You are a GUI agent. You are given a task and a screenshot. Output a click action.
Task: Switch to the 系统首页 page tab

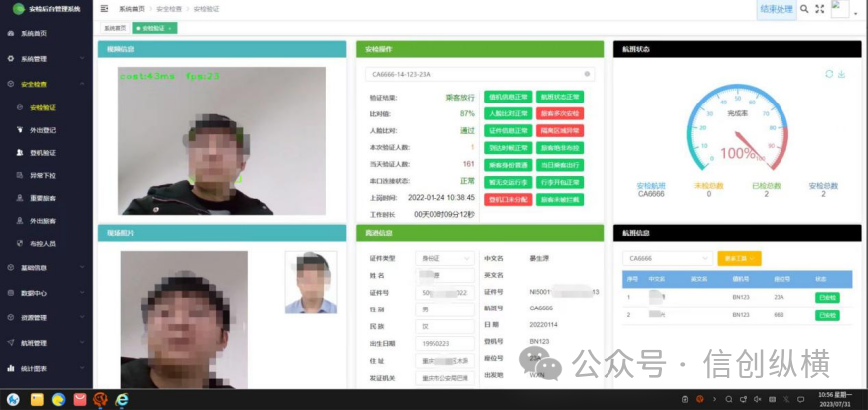coord(115,28)
